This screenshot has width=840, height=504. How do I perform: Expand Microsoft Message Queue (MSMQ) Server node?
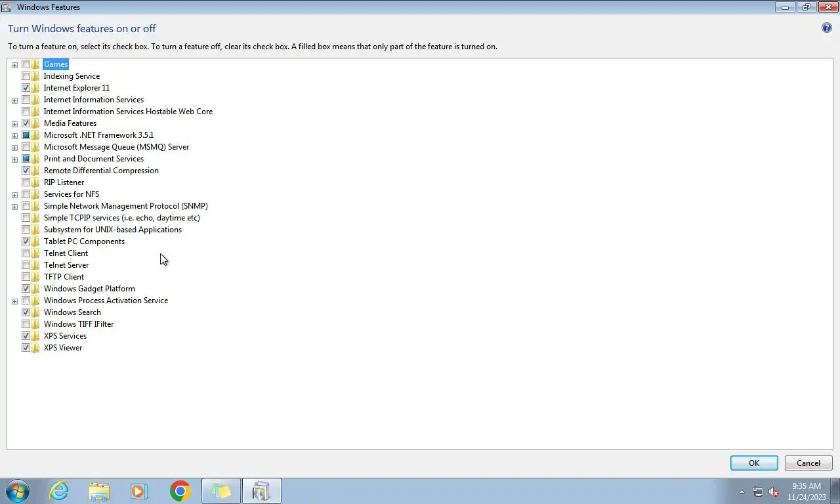click(14, 148)
